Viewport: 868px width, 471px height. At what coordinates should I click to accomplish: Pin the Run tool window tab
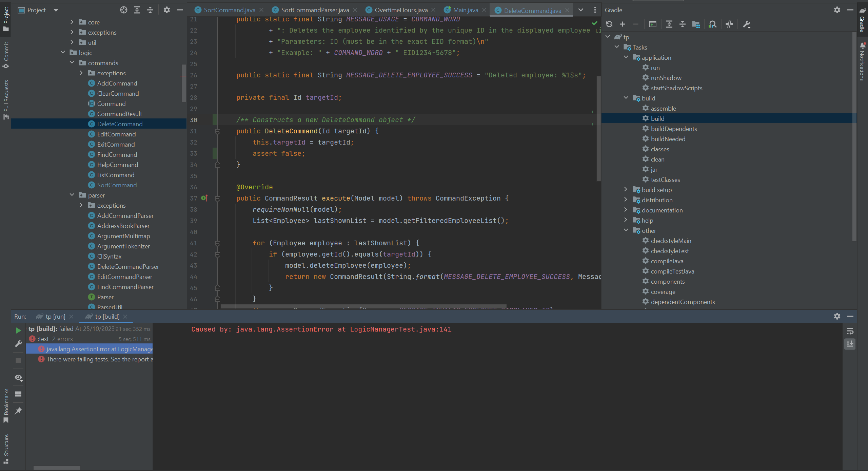coord(19,411)
